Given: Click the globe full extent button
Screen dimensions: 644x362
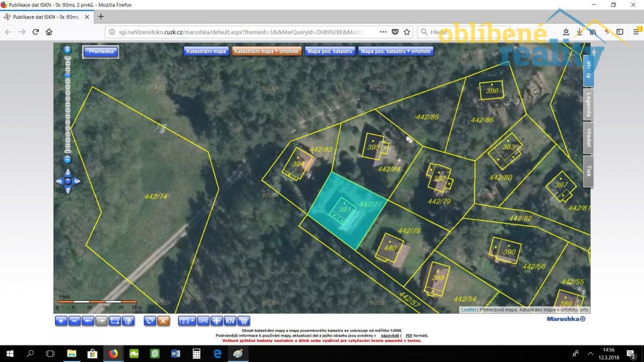Looking at the screenshot, I should click(128, 321).
